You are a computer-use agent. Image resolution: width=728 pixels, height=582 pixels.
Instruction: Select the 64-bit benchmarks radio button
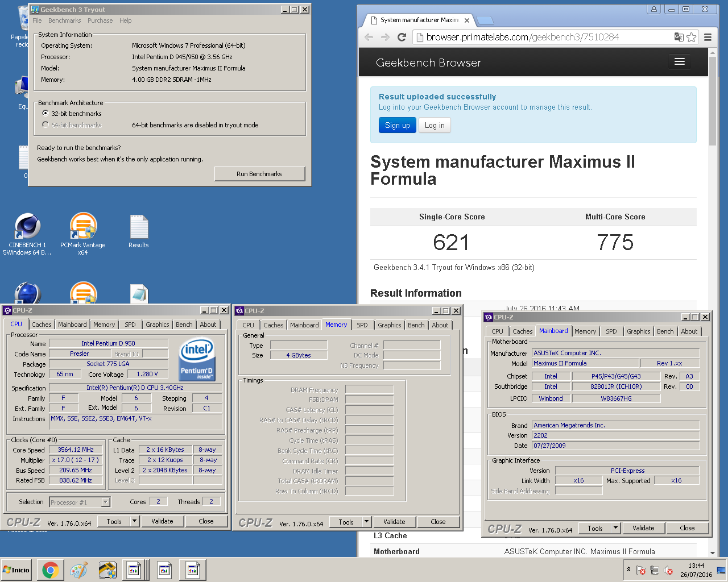[x=45, y=124]
